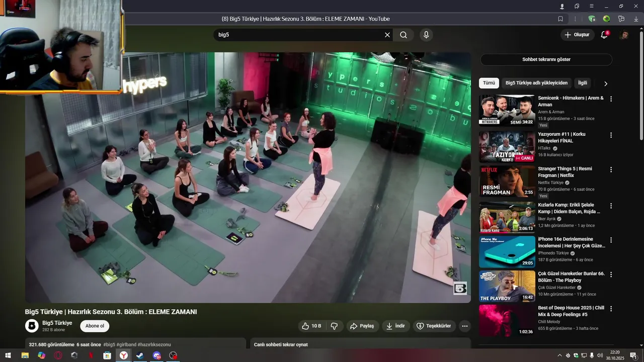Open the Kızlarla Kamp video thumbnail
This screenshot has width=644, height=362.
(507, 217)
